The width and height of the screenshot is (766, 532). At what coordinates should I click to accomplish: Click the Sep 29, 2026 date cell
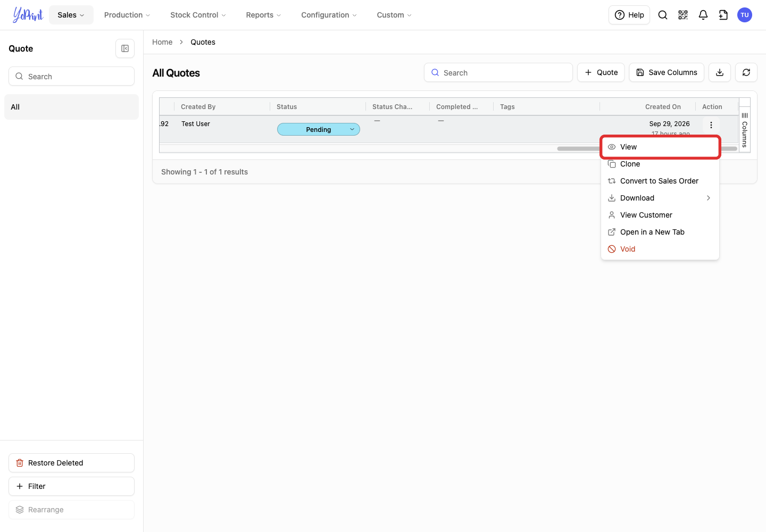pyautogui.click(x=669, y=124)
